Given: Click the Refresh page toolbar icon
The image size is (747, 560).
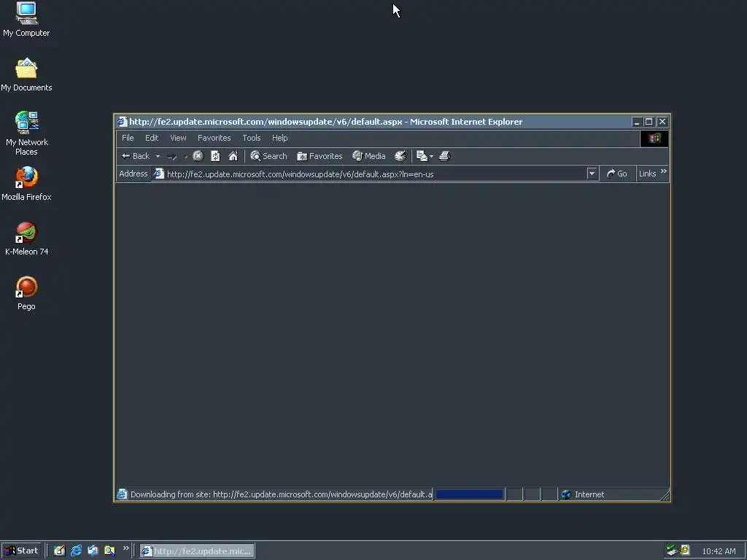Looking at the screenshot, I should click(215, 156).
